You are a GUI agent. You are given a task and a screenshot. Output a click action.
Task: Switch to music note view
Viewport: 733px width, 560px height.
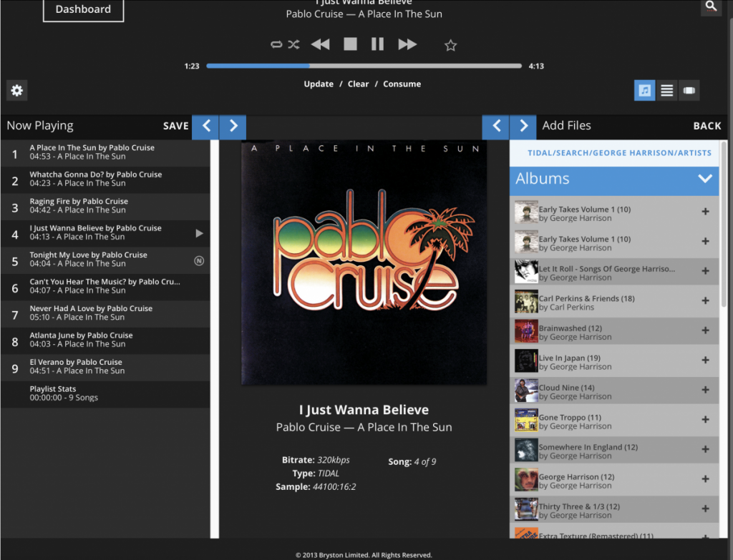click(x=645, y=90)
